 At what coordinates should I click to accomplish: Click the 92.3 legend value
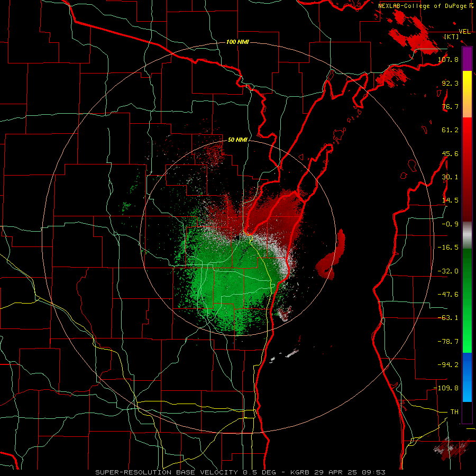[450, 83]
